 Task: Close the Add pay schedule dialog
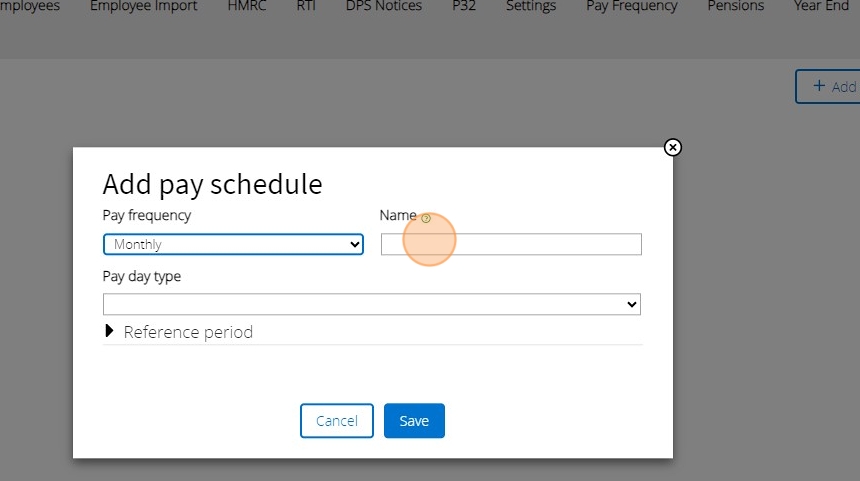[673, 147]
